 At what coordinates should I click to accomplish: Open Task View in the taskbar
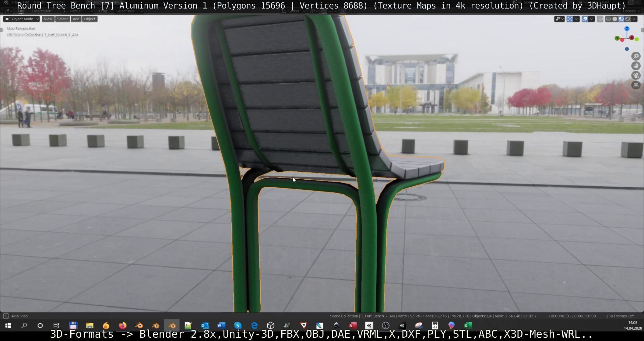tap(56, 325)
